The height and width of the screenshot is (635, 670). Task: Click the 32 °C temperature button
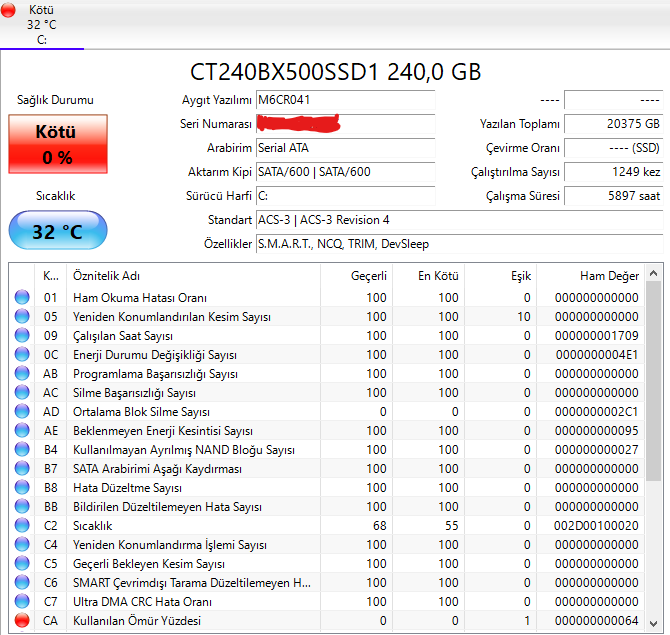58,230
